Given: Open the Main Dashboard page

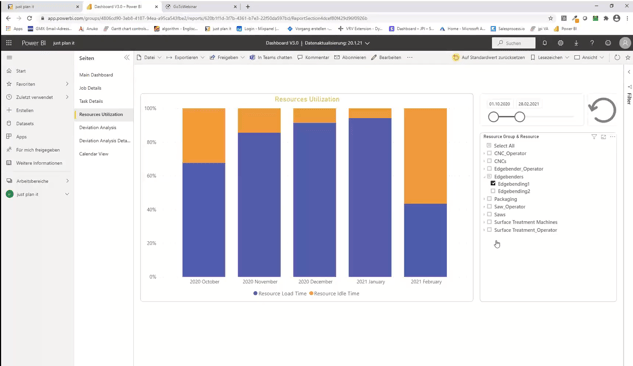Looking at the screenshot, I should pos(96,75).
